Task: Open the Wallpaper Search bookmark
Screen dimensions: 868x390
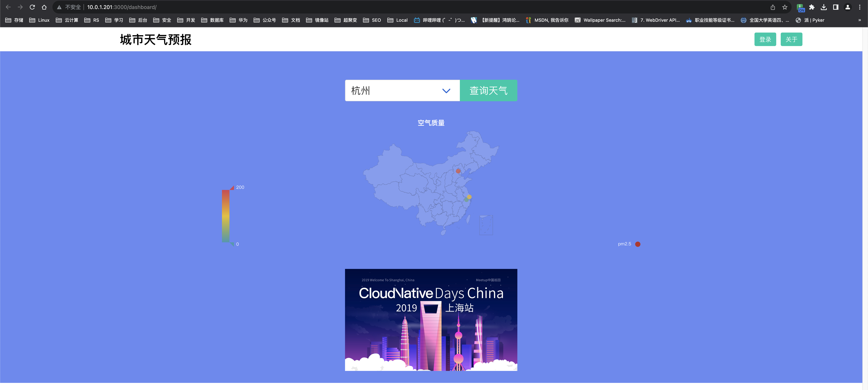Action: tap(600, 20)
